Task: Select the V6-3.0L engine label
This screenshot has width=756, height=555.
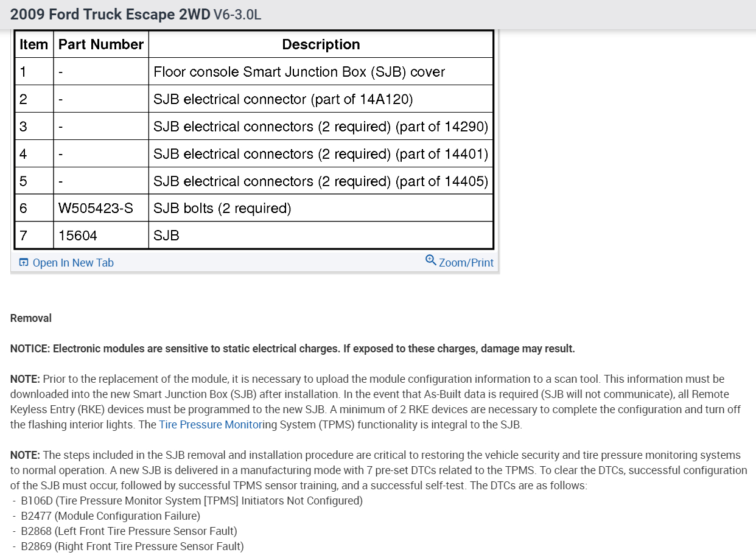Action: click(237, 15)
